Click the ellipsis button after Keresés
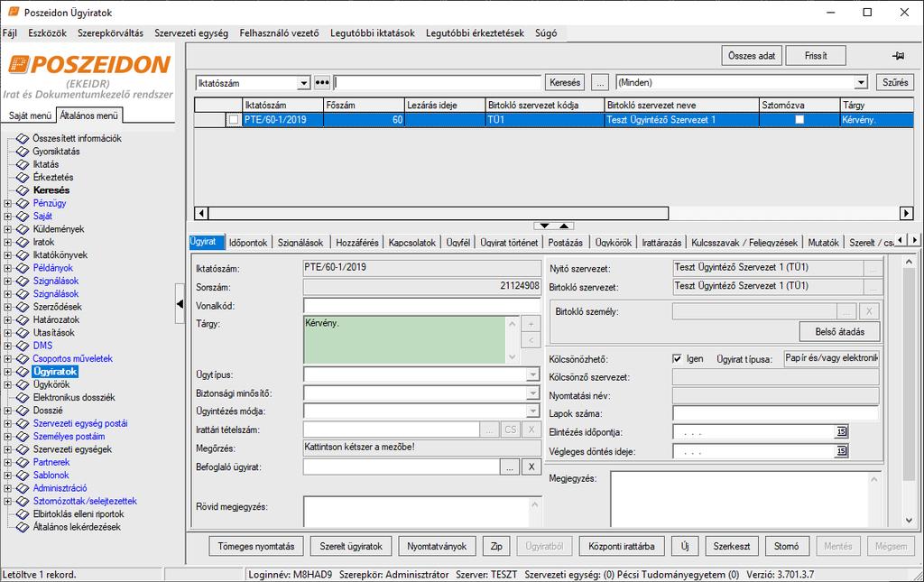This screenshot has height=582, width=924. tap(600, 82)
